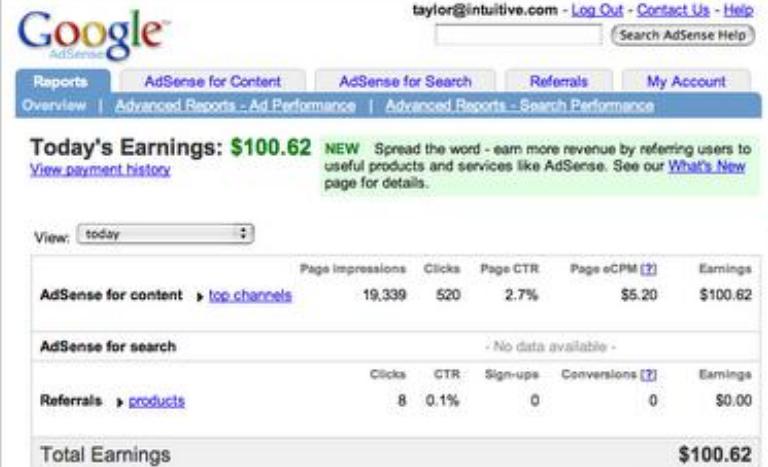Click the Page impressions column header
The width and height of the screenshot is (768, 467).
click(x=353, y=269)
